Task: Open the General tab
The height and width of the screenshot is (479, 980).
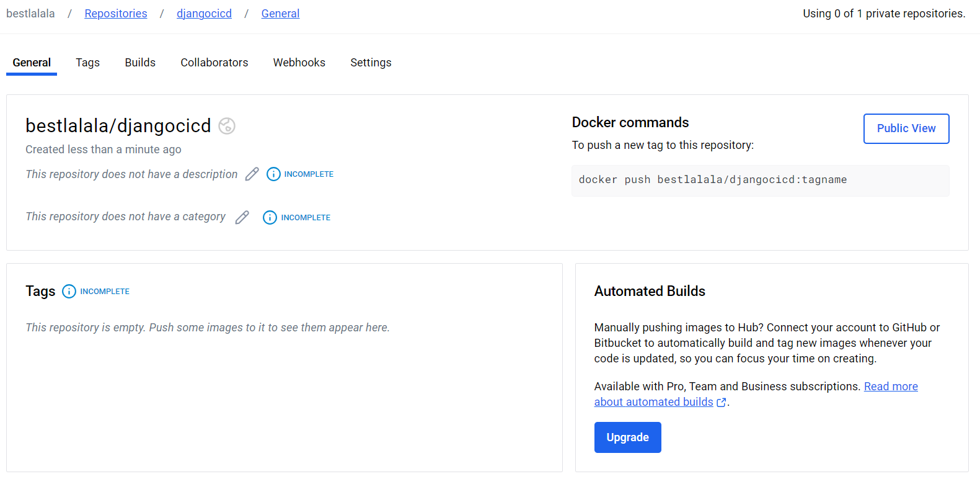Action: 32,63
